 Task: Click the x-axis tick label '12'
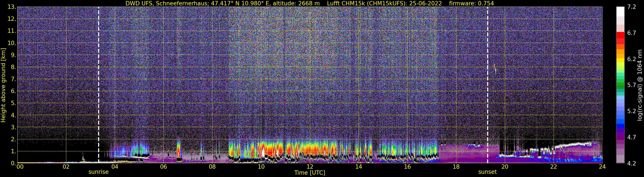pos(310,167)
